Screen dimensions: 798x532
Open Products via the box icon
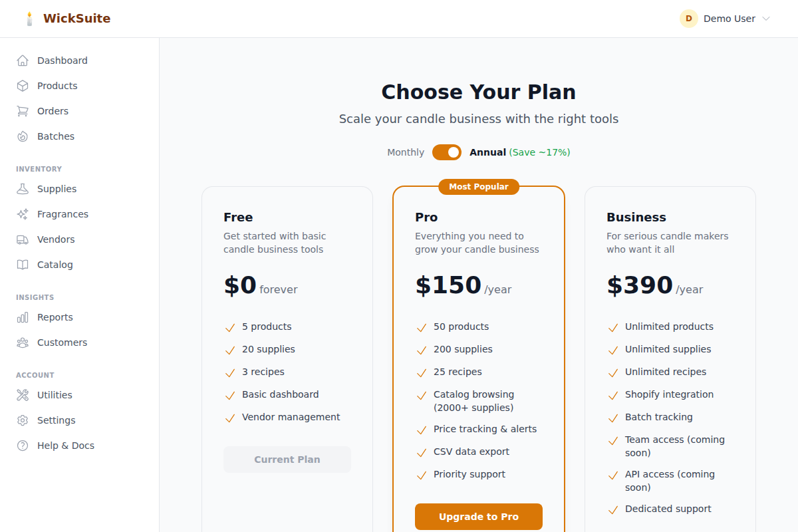pyautogui.click(x=23, y=85)
